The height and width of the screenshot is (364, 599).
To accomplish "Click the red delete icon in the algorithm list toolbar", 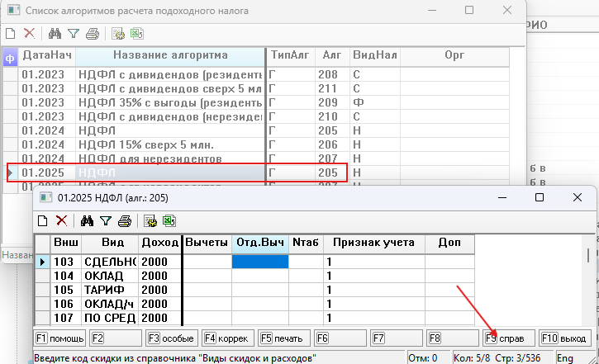I will 29,34.
